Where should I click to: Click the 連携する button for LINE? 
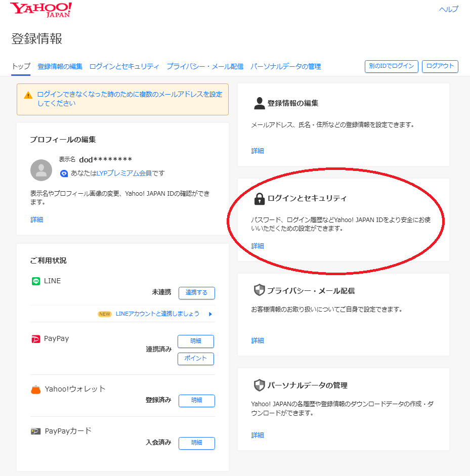tap(196, 293)
